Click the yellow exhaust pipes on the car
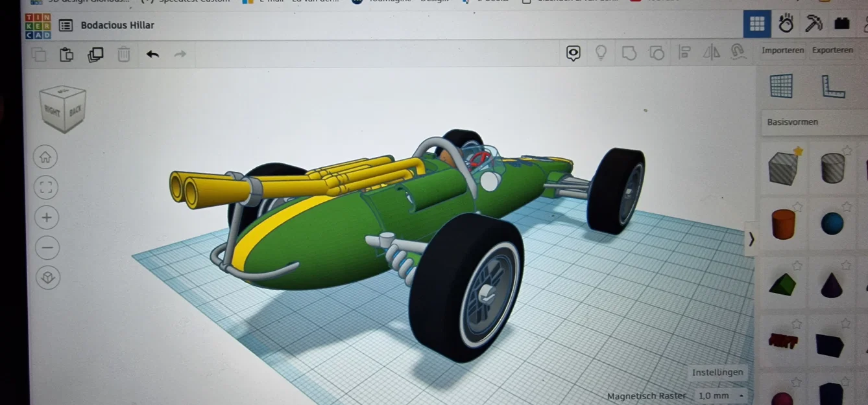 coord(292,181)
